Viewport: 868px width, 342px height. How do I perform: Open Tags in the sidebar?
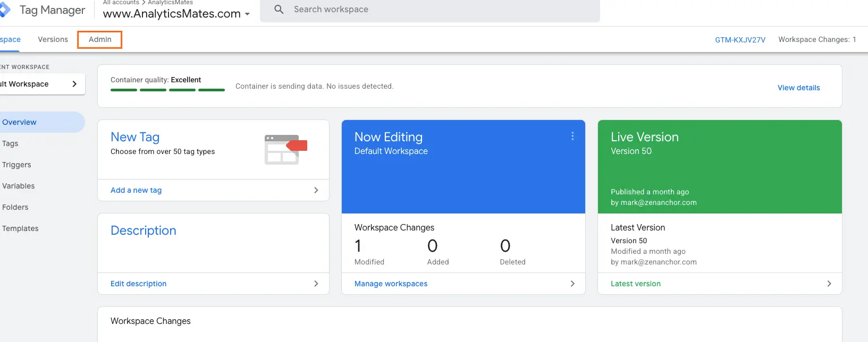click(10, 143)
